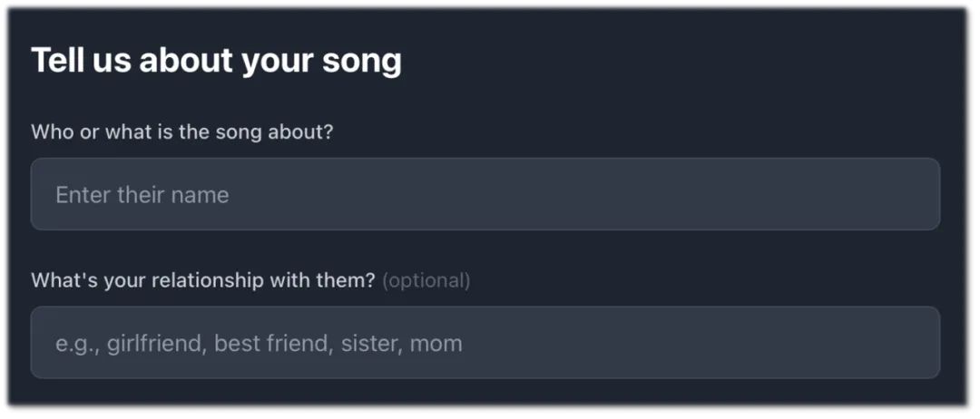Click 'Who or what is the song about?' label
980x419 pixels.
coord(182,132)
